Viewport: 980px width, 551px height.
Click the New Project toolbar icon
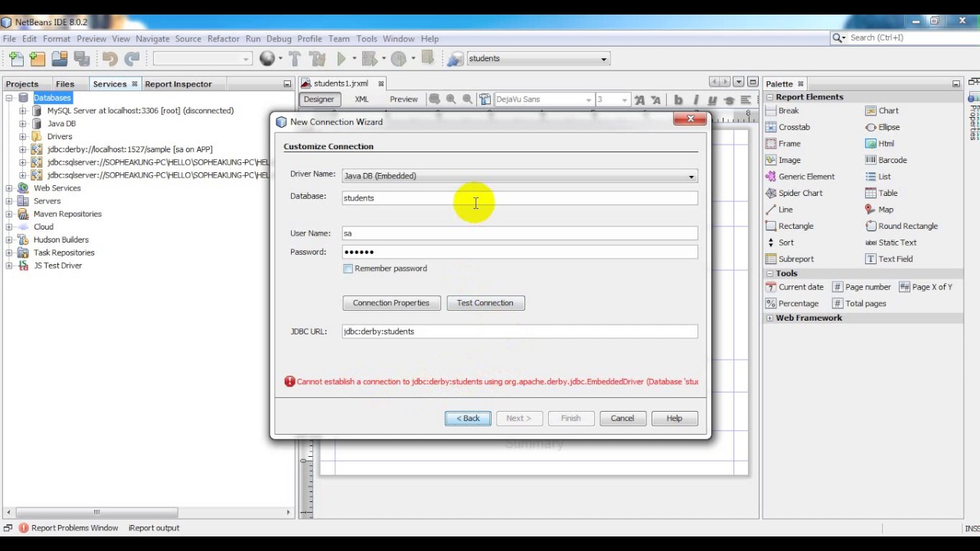38,59
